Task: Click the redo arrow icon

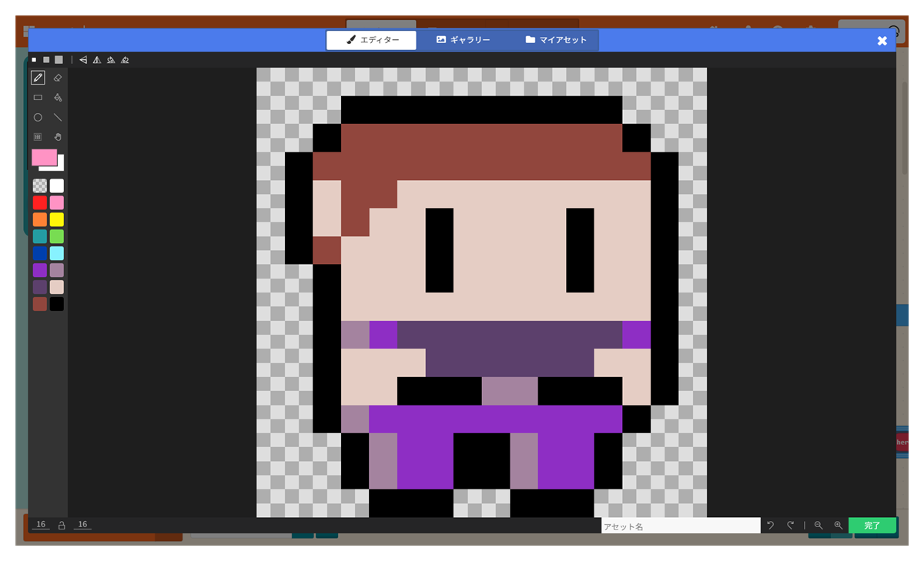Action: [x=790, y=526]
